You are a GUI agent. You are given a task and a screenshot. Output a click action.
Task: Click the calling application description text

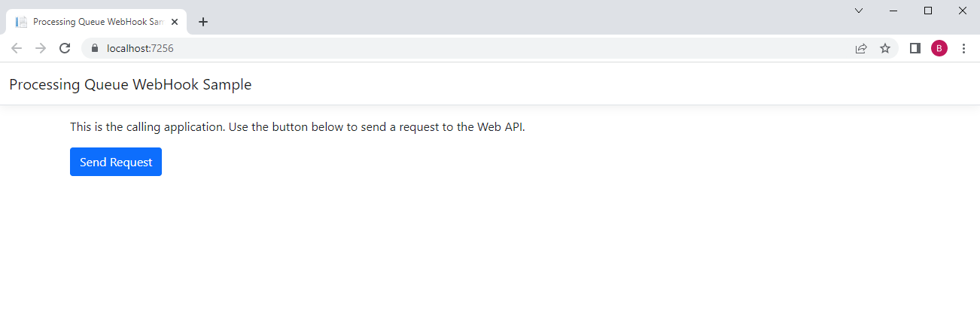(297, 126)
